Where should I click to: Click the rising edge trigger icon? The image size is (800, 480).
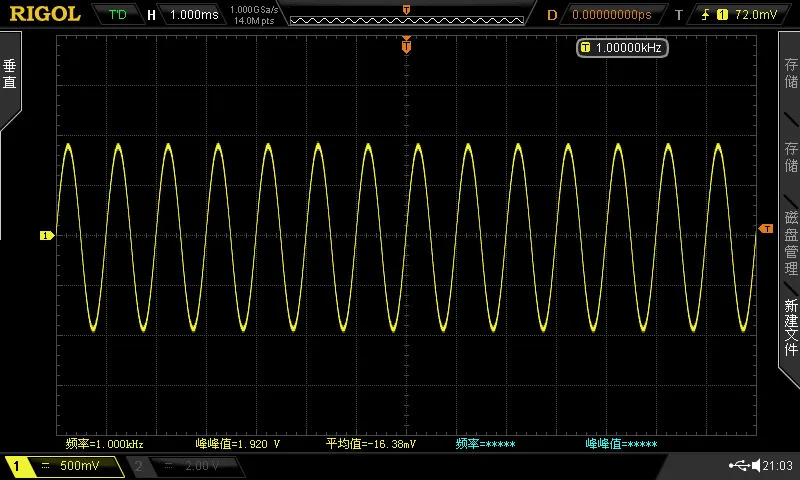pos(706,14)
